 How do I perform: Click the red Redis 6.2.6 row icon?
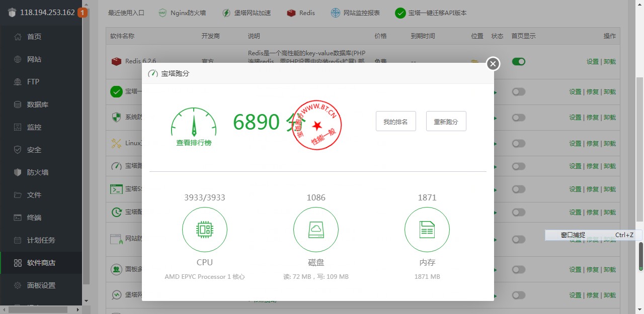[x=116, y=61]
